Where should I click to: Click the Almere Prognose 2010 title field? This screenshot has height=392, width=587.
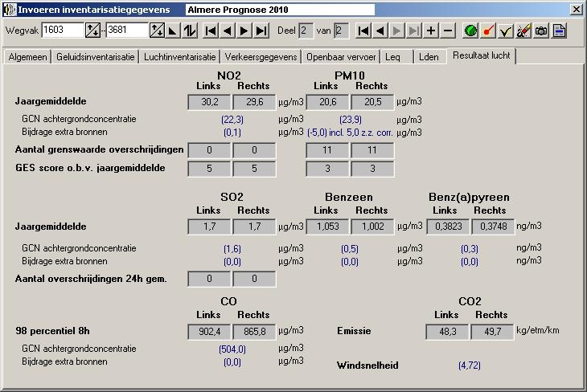(x=280, y=10)
